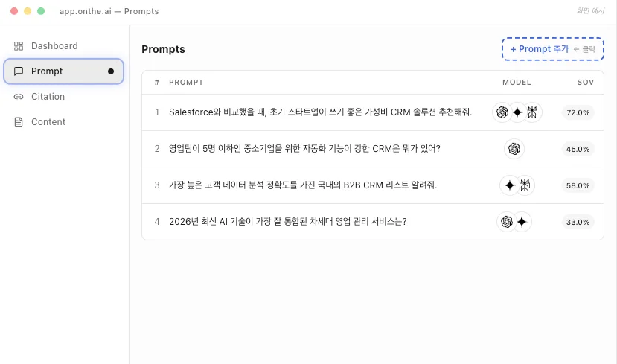Open the Dashboard menu item
The image size is (617, 364).
coord(54,46)
